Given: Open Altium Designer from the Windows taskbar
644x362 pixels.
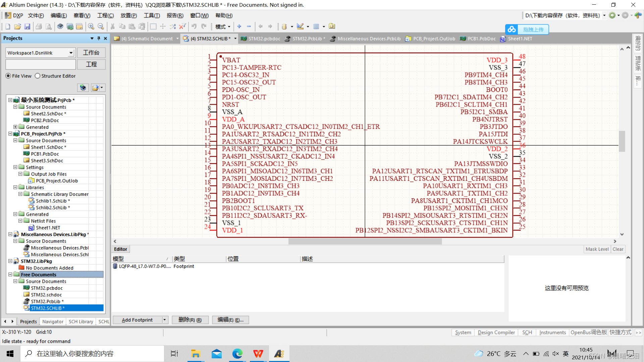Looking at the screenshot, I should coord(279,354).
